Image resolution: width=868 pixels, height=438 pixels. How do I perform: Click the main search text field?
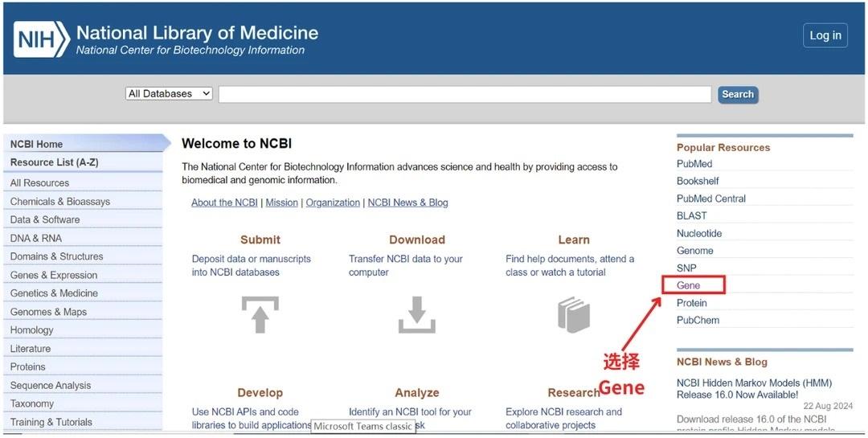click(x=465, y=95)
